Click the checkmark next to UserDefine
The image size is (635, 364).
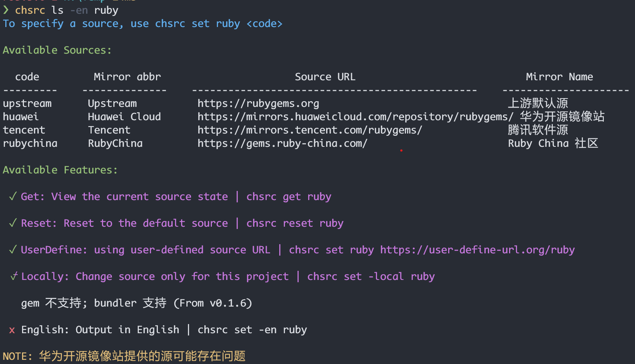13,250
